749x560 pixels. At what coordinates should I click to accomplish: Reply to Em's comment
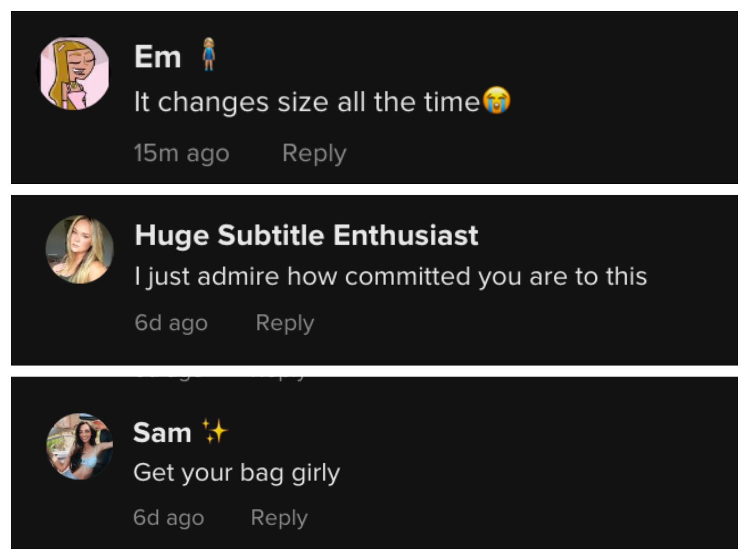[x=314, y=153]
